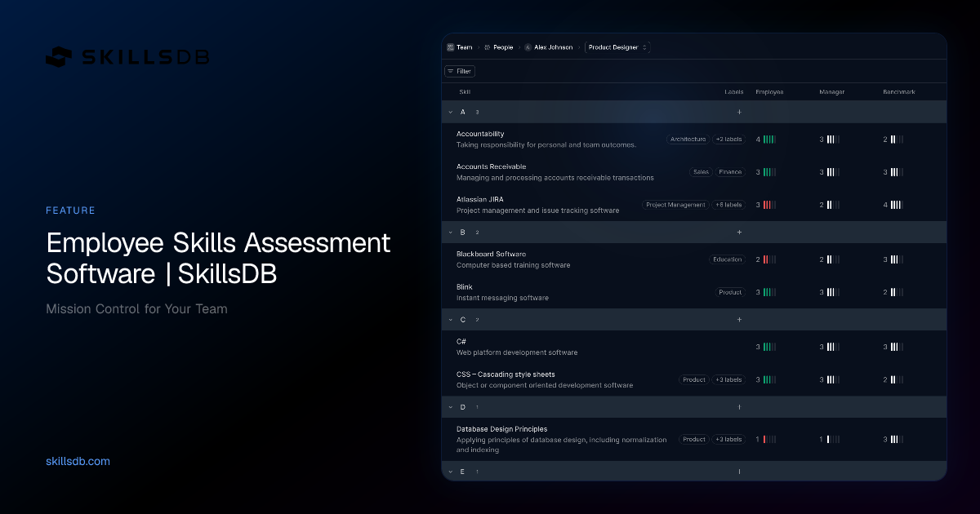
Task: Click the Team breadcrumb icon
Action: click(450, 47)
